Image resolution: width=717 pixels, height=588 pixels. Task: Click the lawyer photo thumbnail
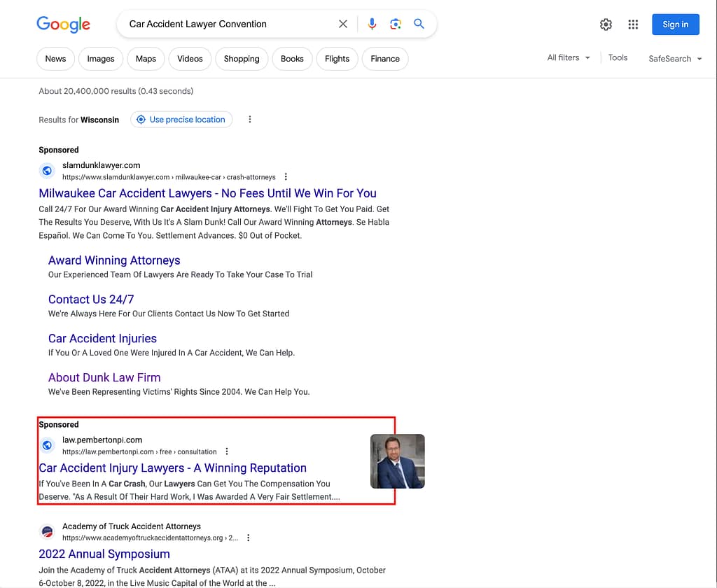[x=398, y=461]
